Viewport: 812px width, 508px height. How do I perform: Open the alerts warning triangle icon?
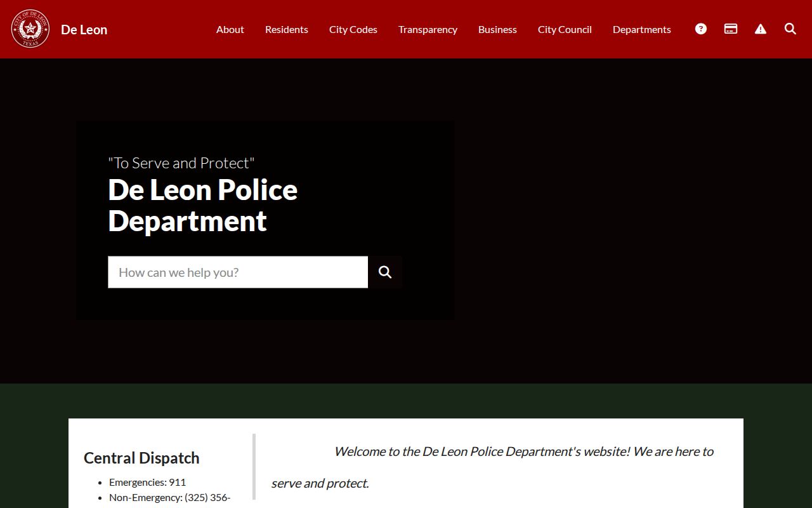tap(761, 29)
